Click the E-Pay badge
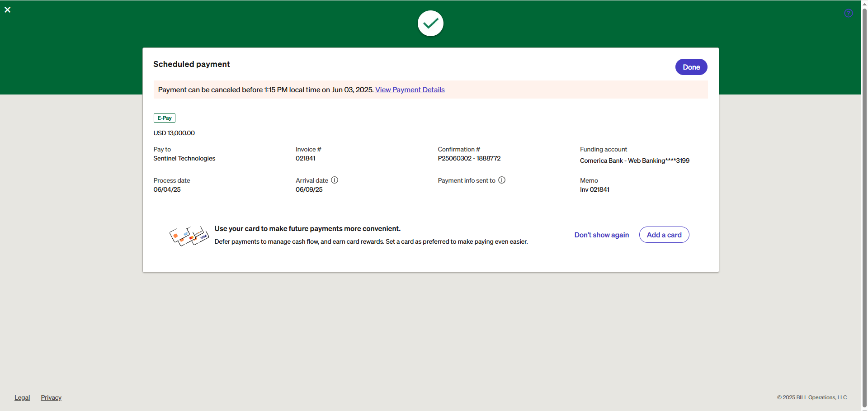868x411 pixels. click(x=165, y=118)
